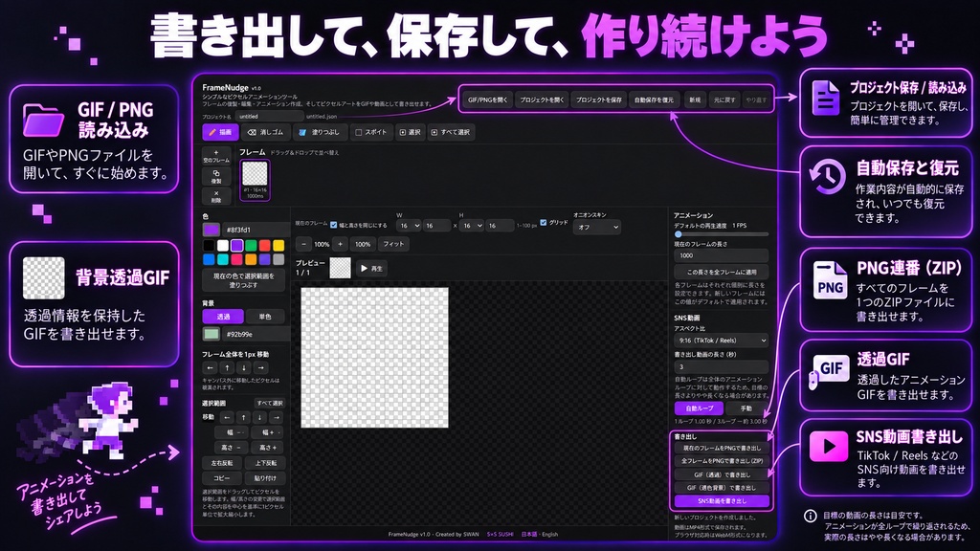980x551 pixels.
Task: Select 自動ループ auto loop mode
Action: 699,408
